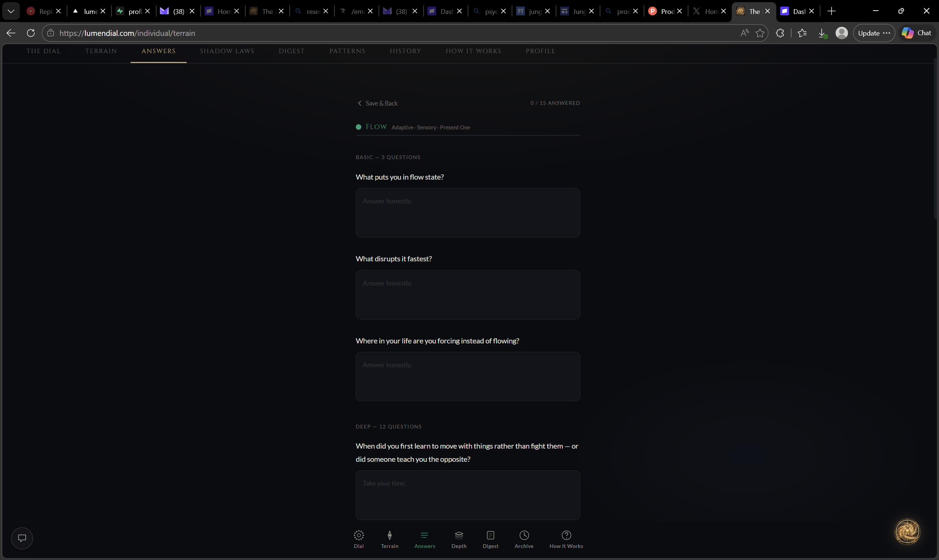Viewport: 939px width, 560px height.
Task: Click the feedback chat bubble icon
Action: pos(22,538)
